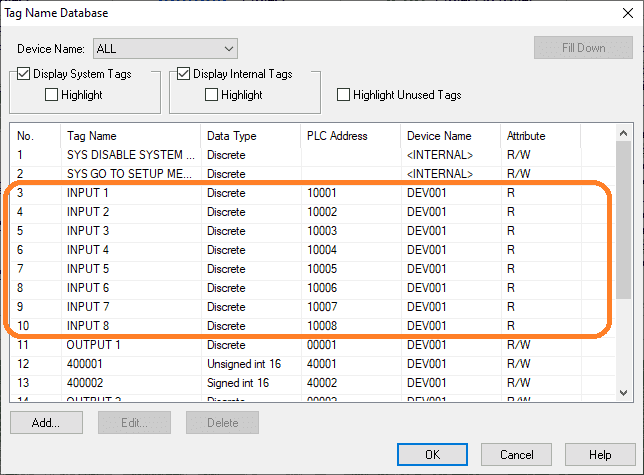This screenshot has width=644, height=475.
Task: Select the INPUT 8 tag name
Action: point(88,326)
